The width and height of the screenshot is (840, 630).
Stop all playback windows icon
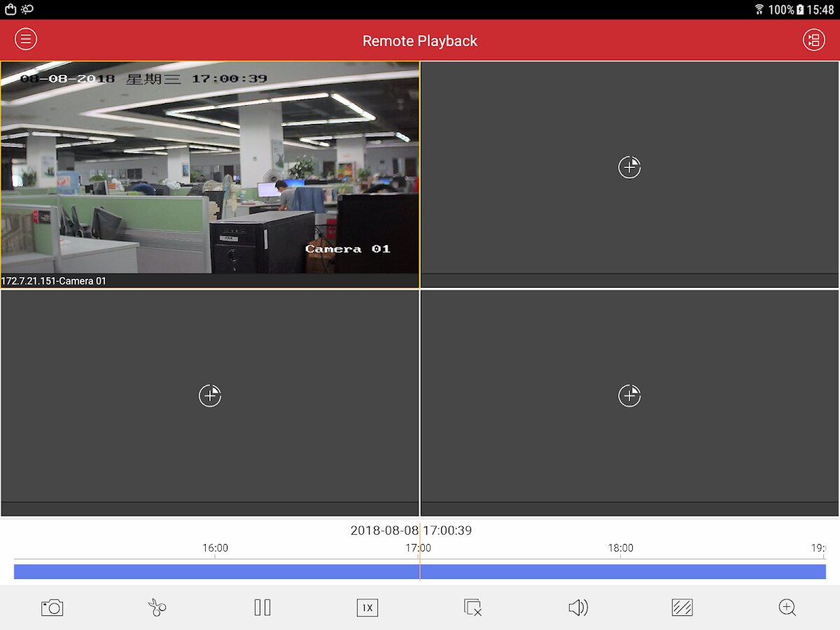473,608
